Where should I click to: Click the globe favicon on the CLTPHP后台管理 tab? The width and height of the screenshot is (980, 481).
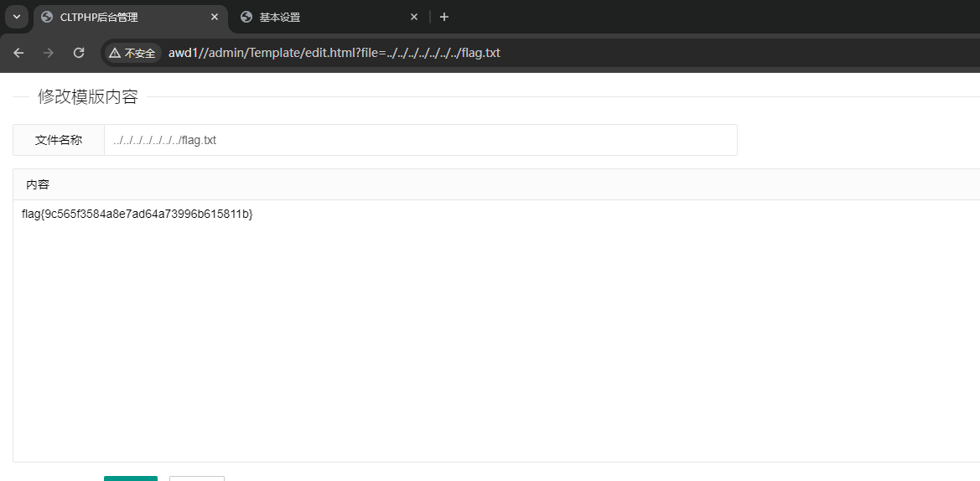tap(47, 17)
